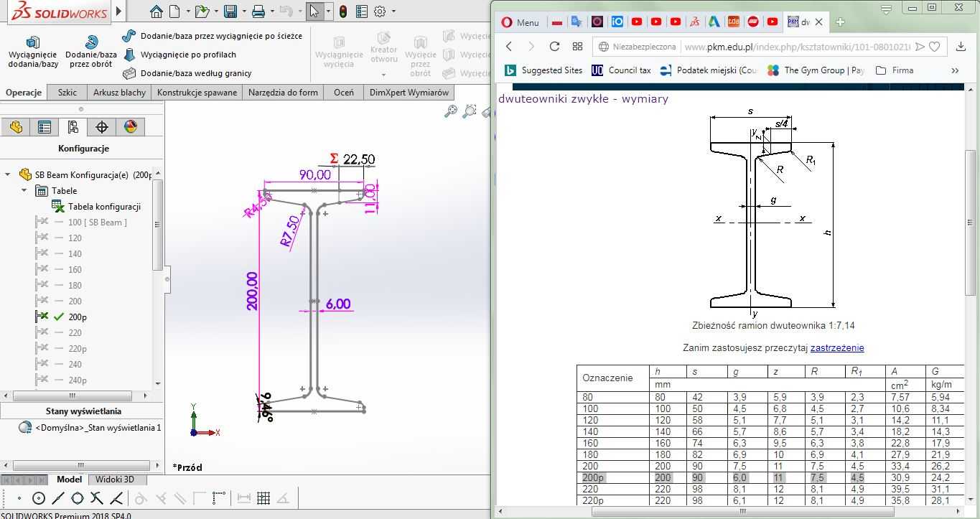Switch to Konstrukcje spawane tab
The height and width of the screenshot is (519, 980).
[197, 93]
